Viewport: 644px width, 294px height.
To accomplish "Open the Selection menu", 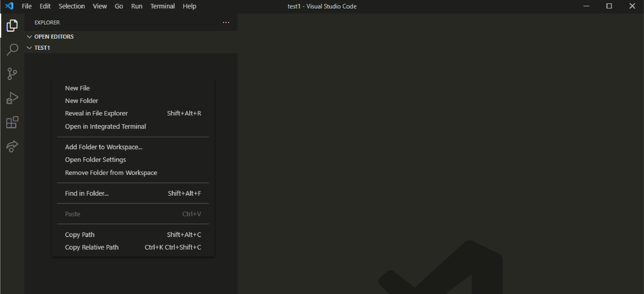I will pos(71,6).
